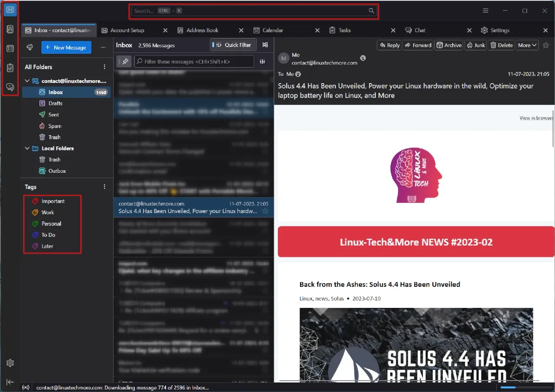Toggle the Quick Filter bar
The height and width of the screenshot is (392, 555).
click(233, 45)
